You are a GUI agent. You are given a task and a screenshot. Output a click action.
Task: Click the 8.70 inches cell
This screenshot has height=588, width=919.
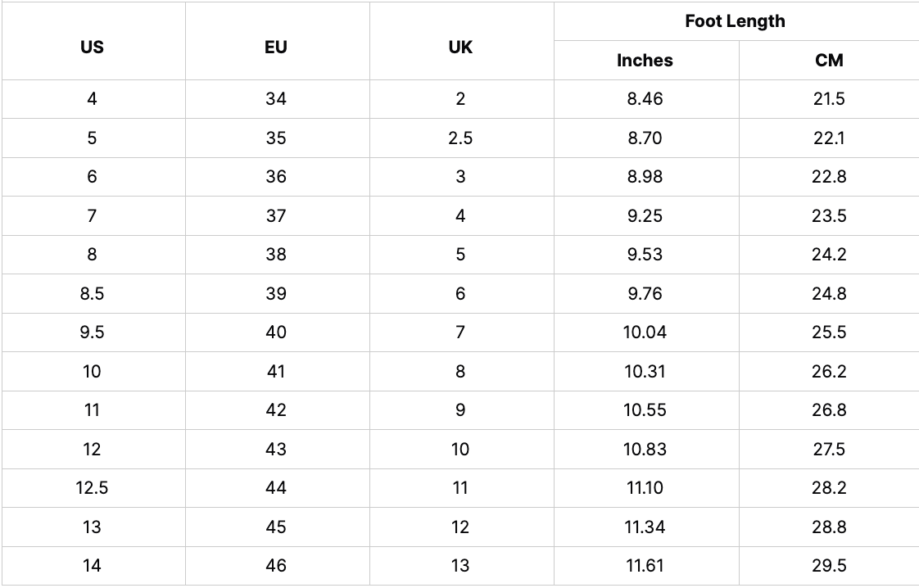click(645, 138)
